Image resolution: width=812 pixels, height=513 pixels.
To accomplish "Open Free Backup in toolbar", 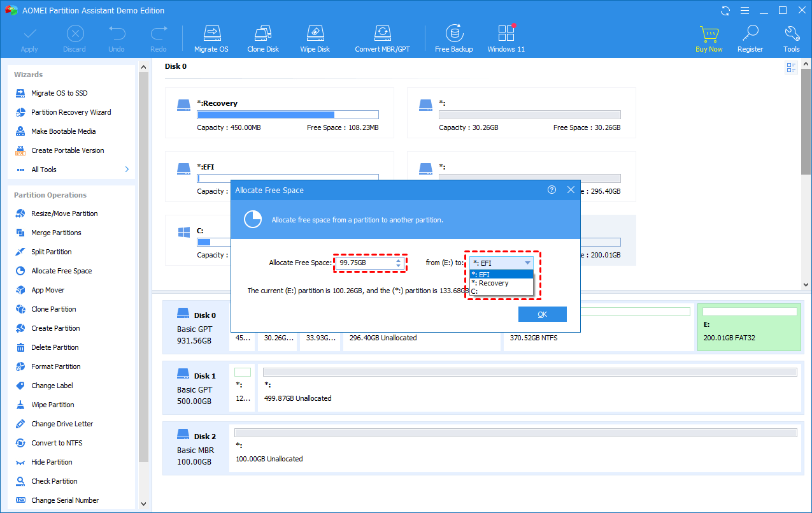I will tap(453, 38).
